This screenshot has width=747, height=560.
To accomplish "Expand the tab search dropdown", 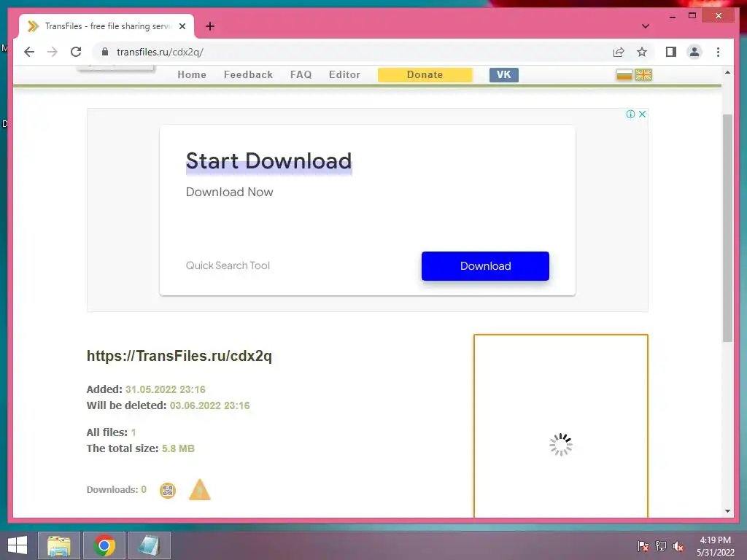I will [x=645, y=26].
